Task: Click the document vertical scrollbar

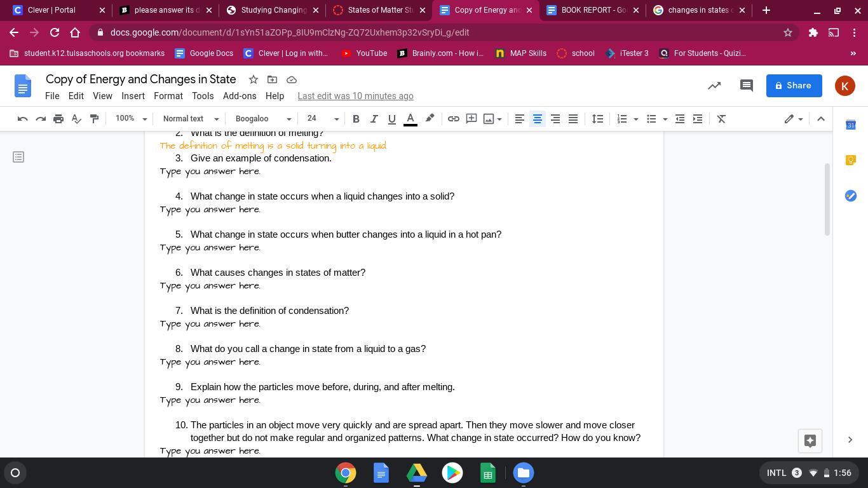Action: click(827, 200)
